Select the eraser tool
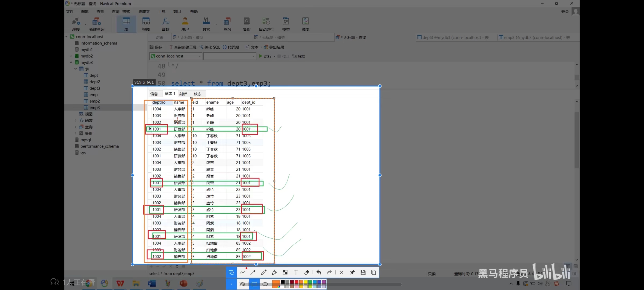 tap(307, 272)
